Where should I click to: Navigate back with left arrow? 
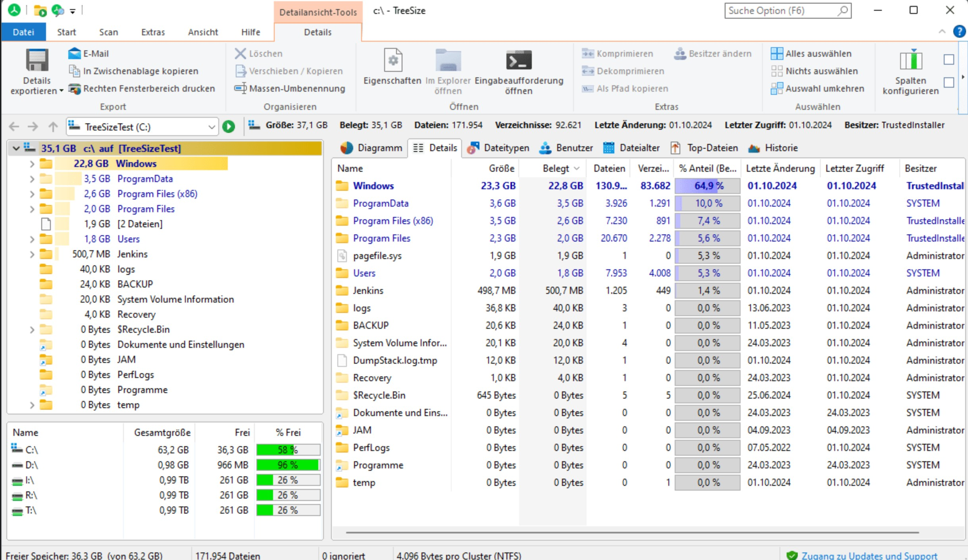click(14, 127)
